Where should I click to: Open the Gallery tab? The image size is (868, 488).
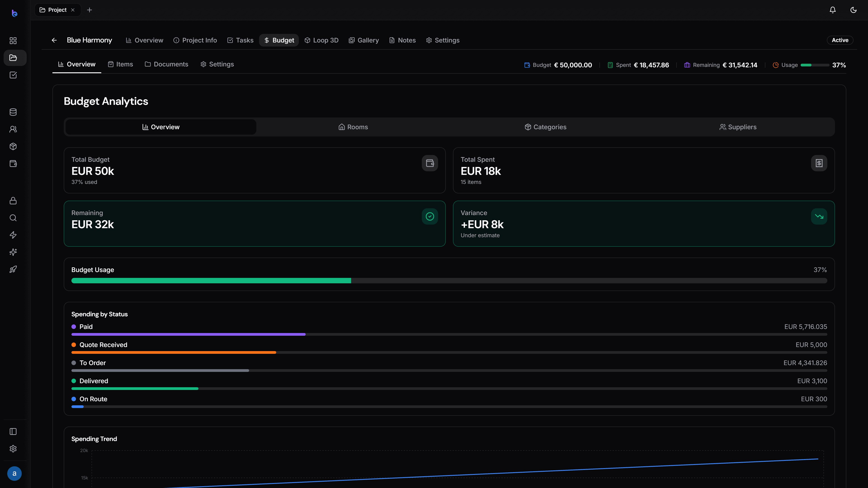pyautogui.click(x=363, y=40)
